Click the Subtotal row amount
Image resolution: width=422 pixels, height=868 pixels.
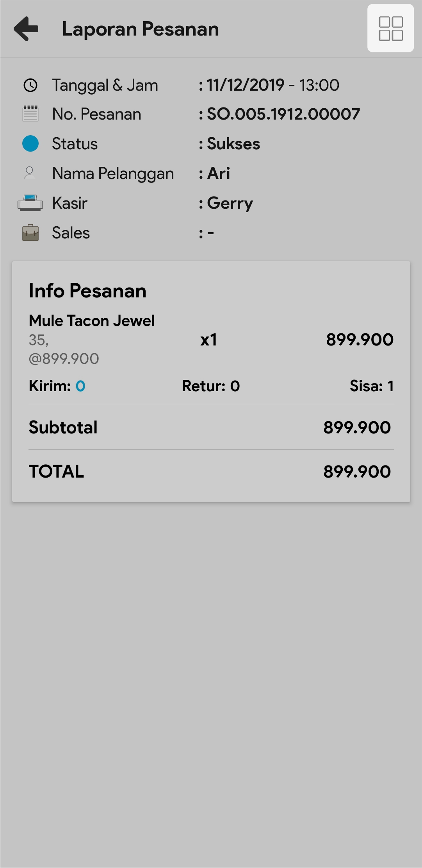pyautogui.click(x=357, y=428)
